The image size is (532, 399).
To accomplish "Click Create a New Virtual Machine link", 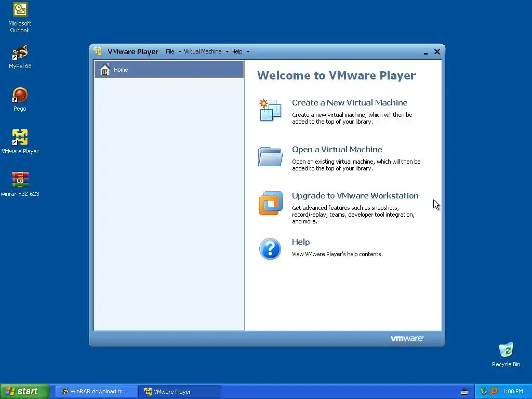I will pos(350,102).
